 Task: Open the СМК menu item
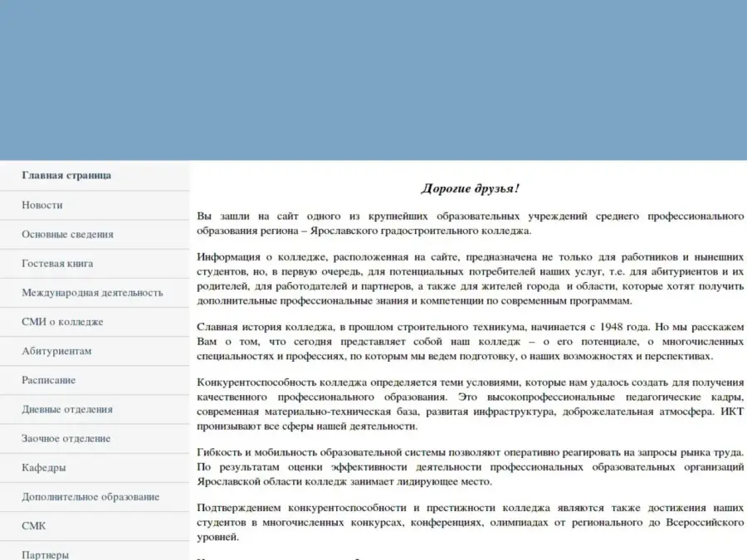34,526
